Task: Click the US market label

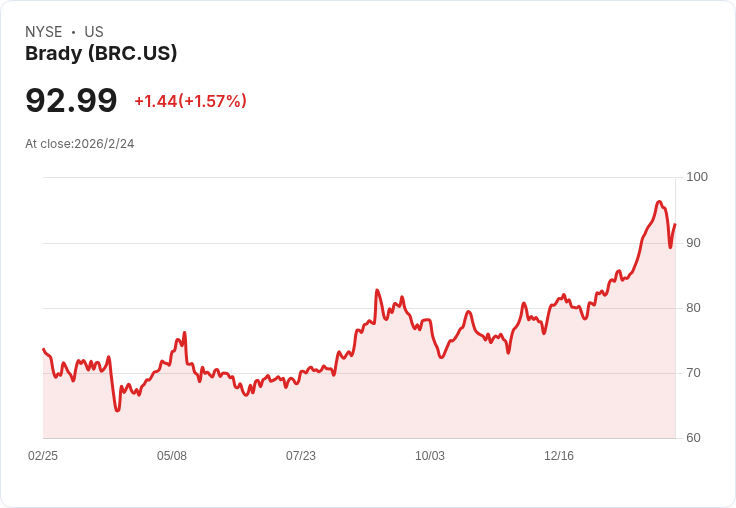Action: (x=94, y=32)
